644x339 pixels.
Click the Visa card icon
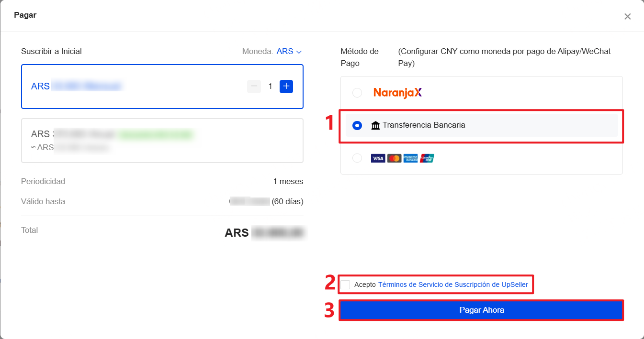pyautogui.click(x=378, y=158)
